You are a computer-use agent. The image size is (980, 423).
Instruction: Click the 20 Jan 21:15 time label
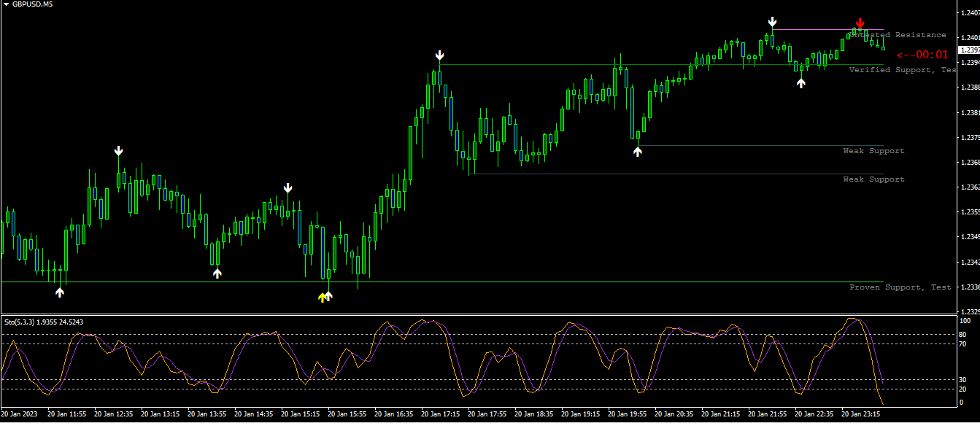[x=721, y=414]
